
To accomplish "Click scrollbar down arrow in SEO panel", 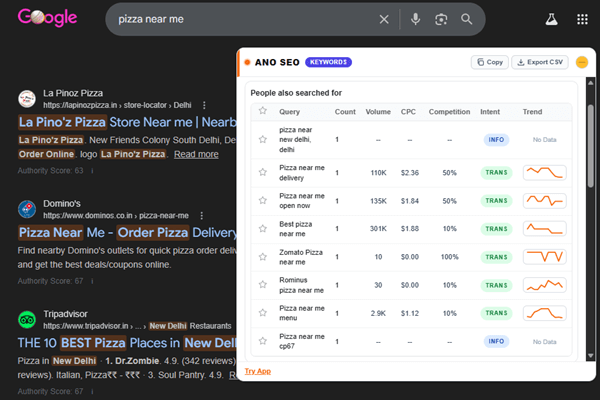I will (x=590, y=356).
